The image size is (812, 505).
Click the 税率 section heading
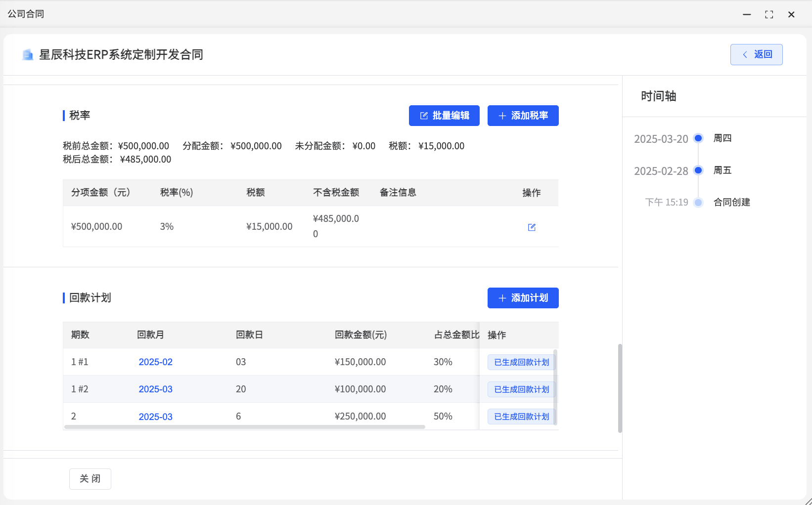80,116
